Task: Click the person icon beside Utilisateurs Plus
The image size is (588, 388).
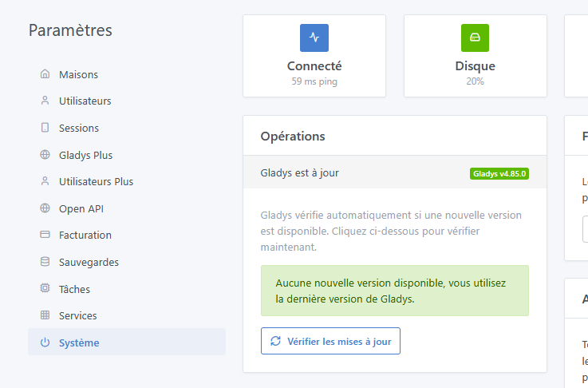Action: click(x=45, y=181)
